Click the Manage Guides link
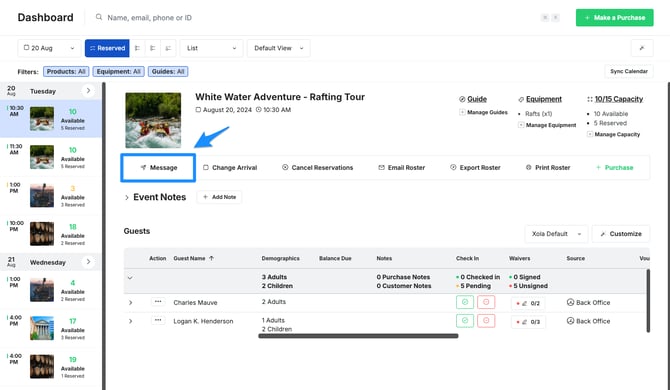 coord(483,112)
